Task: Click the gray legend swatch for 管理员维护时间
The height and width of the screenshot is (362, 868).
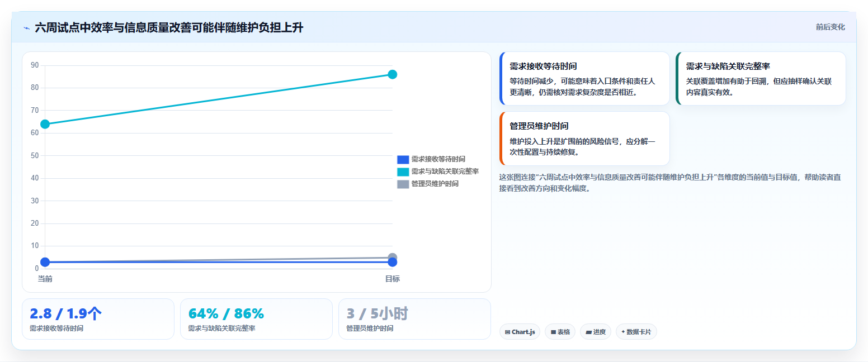Action: [x=403, y=184]
